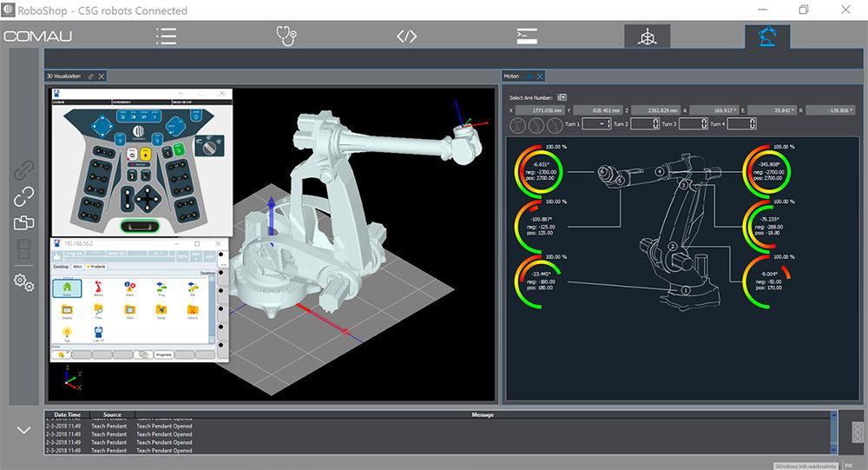Turn the mode key switch on pendant
This screenshot has height=470, width=868.
tap(209, 146)
